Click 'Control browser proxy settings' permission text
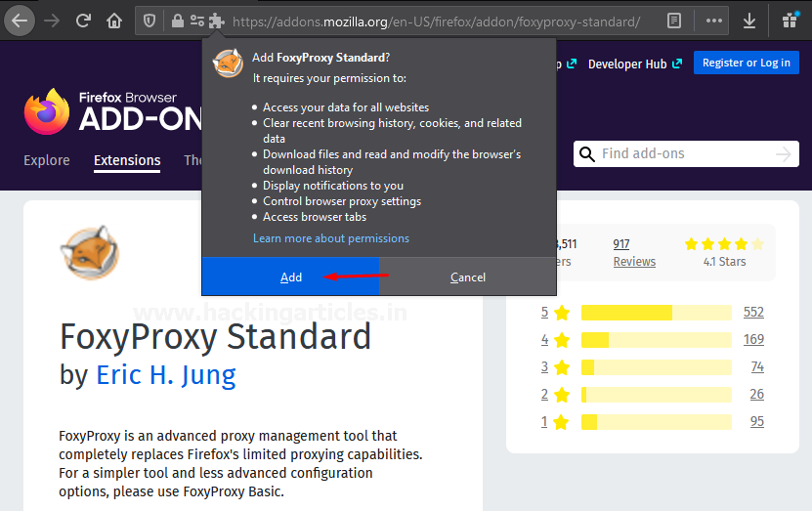Image resolution: width=812 pixels, height=511 pixels. (342, 201)
